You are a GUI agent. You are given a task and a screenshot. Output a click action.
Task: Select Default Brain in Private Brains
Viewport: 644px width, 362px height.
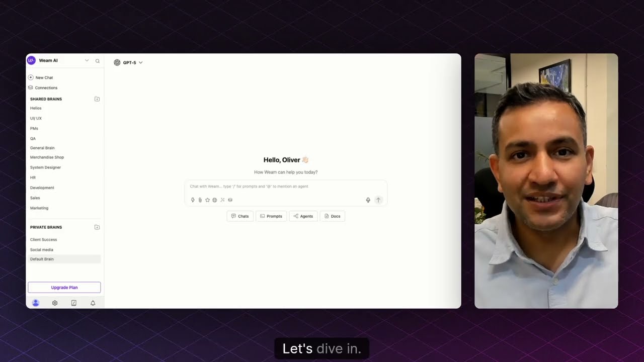click(64, 259)
